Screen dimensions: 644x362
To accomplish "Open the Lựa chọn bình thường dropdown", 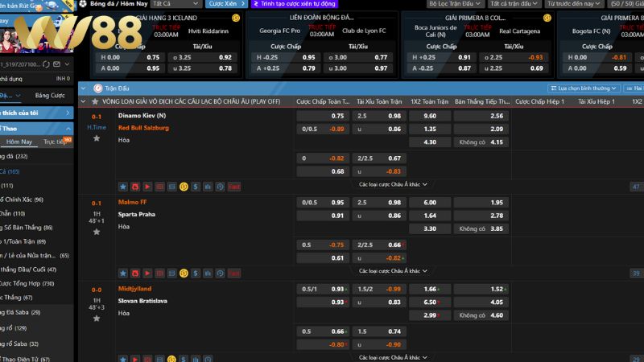I will pos(583,88).
